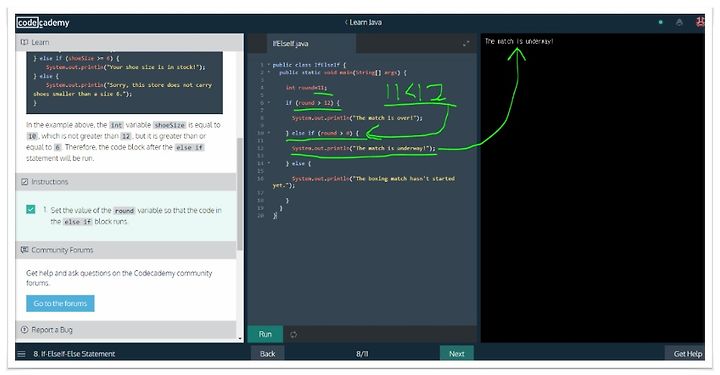Click the "boxing match hasn't started" println line

click(x=364, y=182)
